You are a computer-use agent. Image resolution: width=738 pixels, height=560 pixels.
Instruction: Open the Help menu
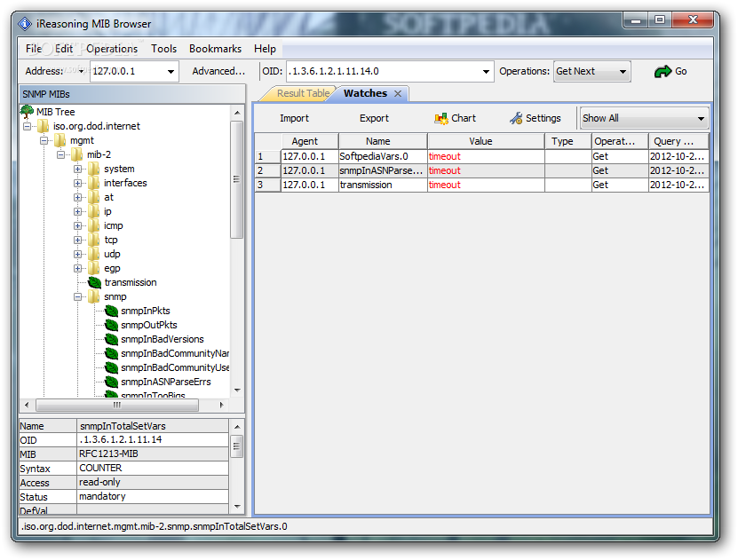[265, 49]
